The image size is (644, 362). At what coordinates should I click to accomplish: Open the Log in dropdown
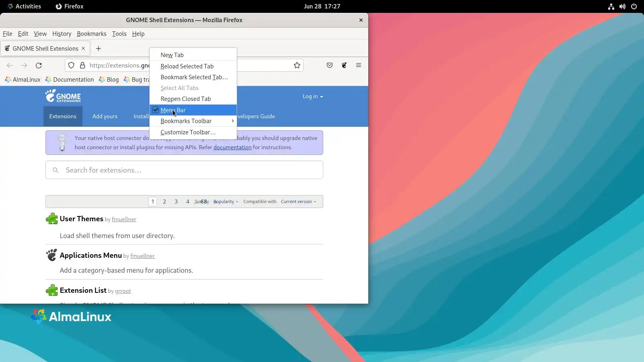tap(313, 97)
